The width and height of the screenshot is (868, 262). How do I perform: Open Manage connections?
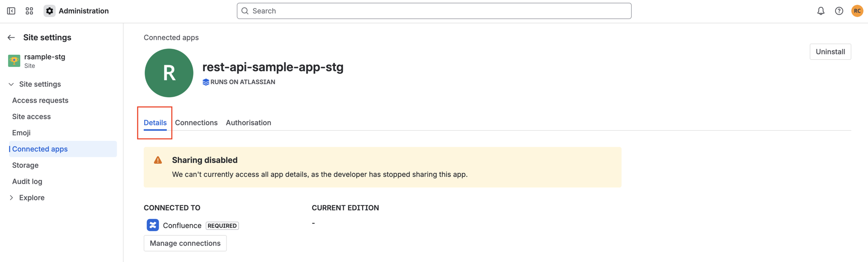pos(185,243)
